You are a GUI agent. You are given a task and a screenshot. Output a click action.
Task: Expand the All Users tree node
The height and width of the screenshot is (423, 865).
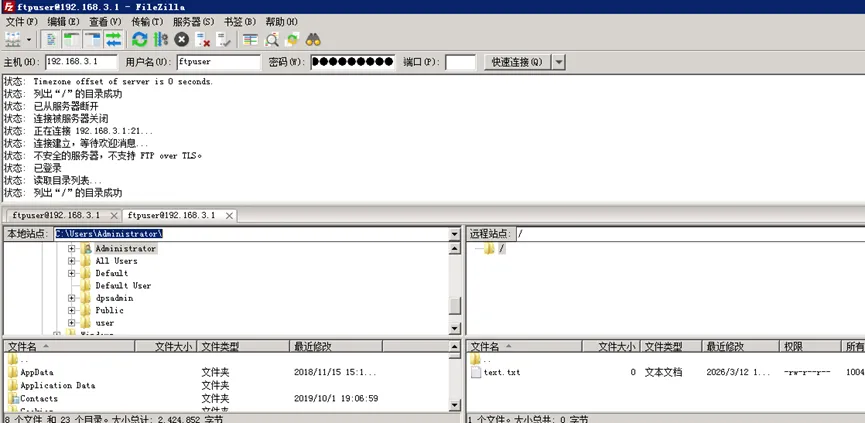point(71,261)
